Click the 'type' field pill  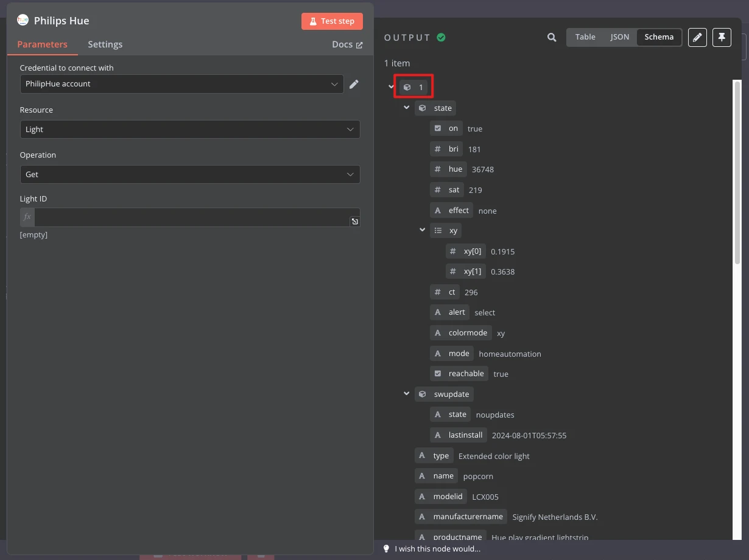(434, 456)
